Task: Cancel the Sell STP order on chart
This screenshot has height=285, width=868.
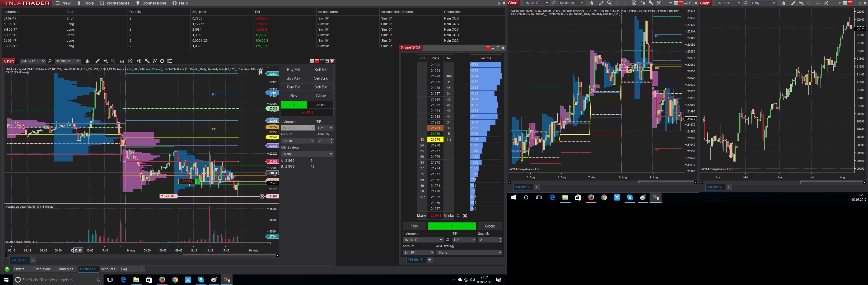Action: coord(262,196)
